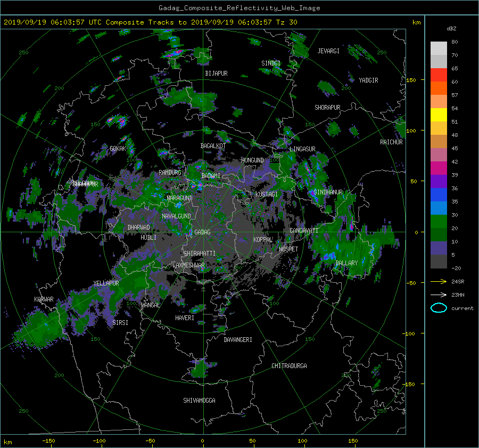Click the GOKAK city label

(118, 149)
